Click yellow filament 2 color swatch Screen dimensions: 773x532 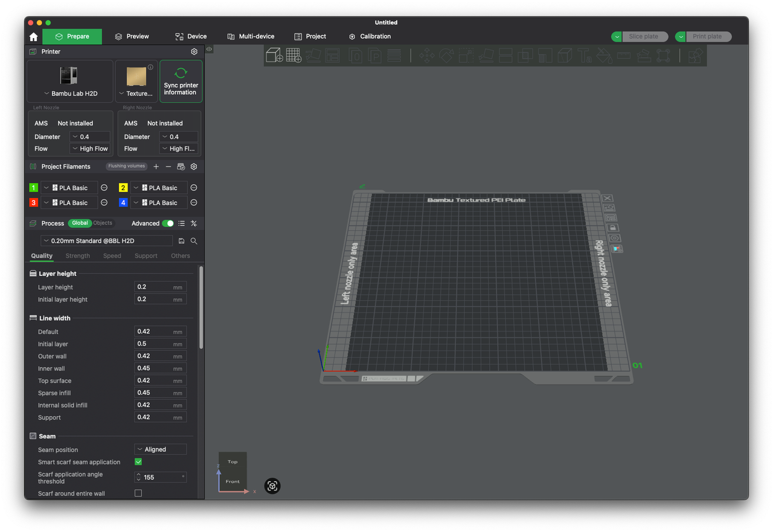tap(123, 188)
